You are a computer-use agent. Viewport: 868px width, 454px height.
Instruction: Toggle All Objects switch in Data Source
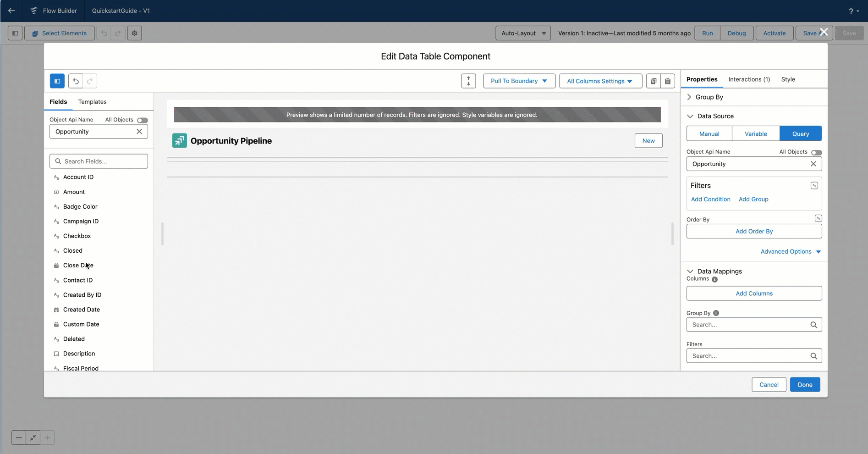816,152
